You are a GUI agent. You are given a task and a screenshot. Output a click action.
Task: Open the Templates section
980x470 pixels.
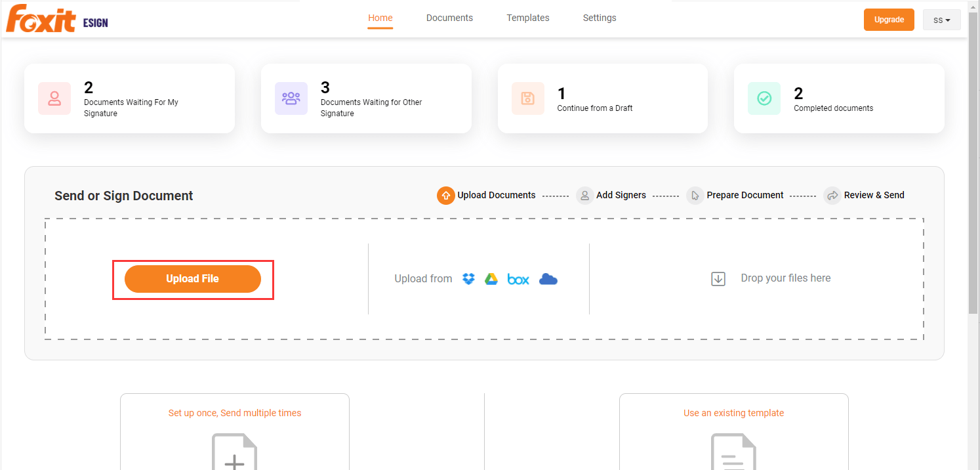tap(527, 18)
